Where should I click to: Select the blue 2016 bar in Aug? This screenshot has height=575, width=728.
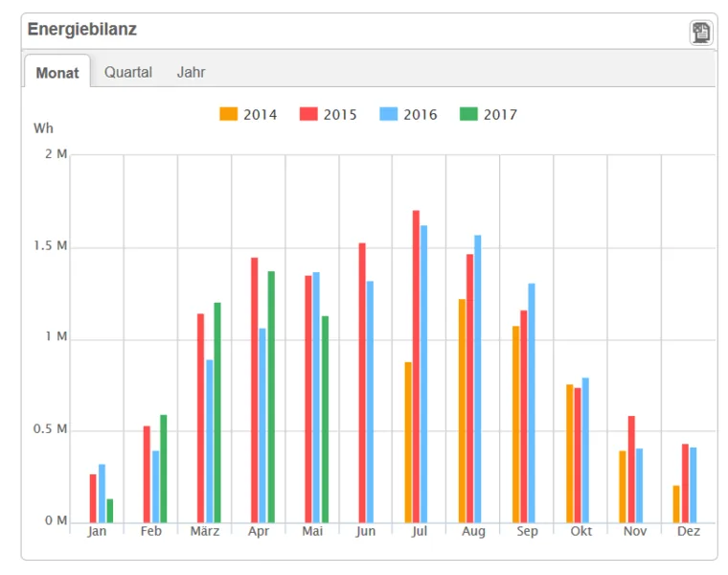pyautogui.click(x=478, y=379)
